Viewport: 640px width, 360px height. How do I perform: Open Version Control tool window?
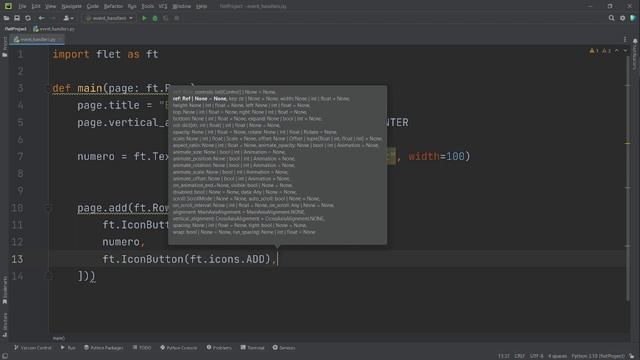(33, 348)
